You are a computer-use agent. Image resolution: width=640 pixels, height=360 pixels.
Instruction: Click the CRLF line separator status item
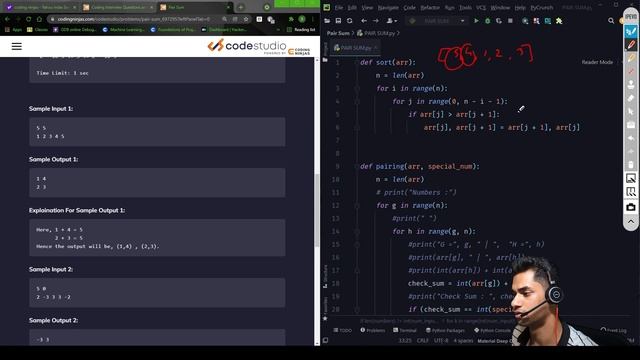tap(422, 340)
